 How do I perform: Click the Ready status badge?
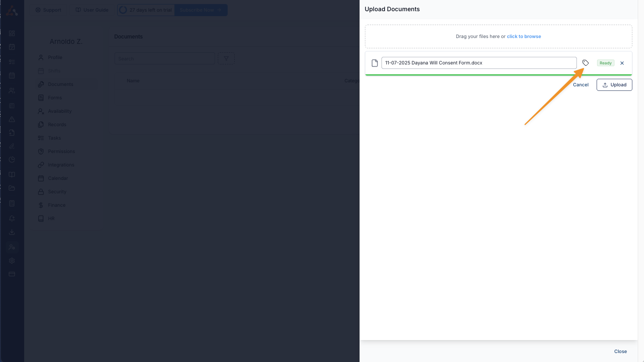606,63
